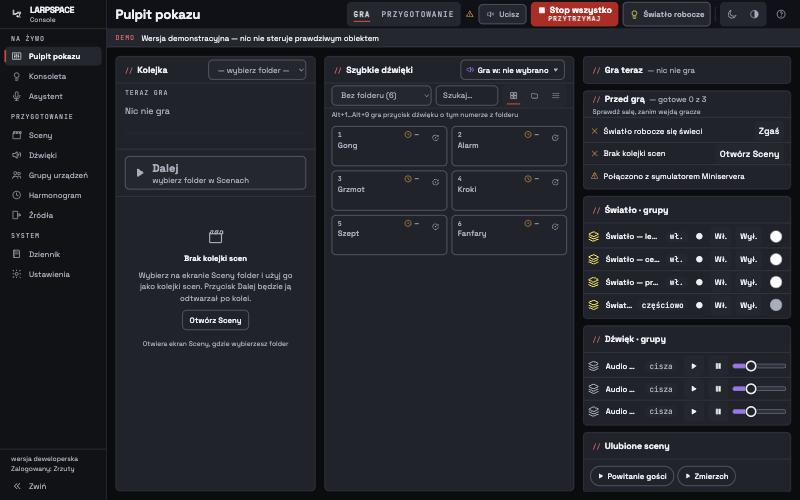Click the contrast half-circle icon
Screen dimensions: 800x500
click(754, 14)
